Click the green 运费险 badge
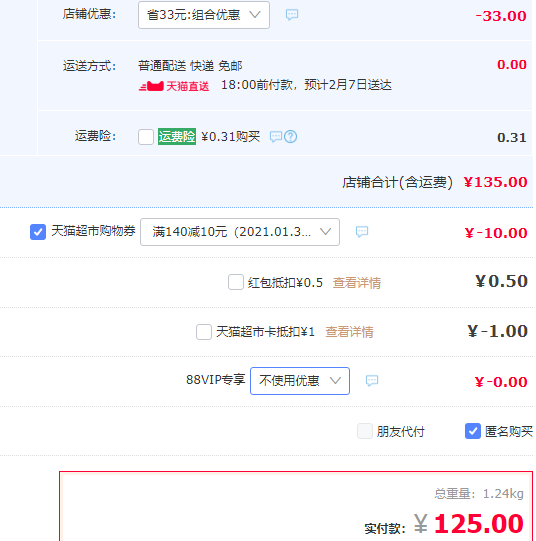536x541 pixels. pos(177,137)
